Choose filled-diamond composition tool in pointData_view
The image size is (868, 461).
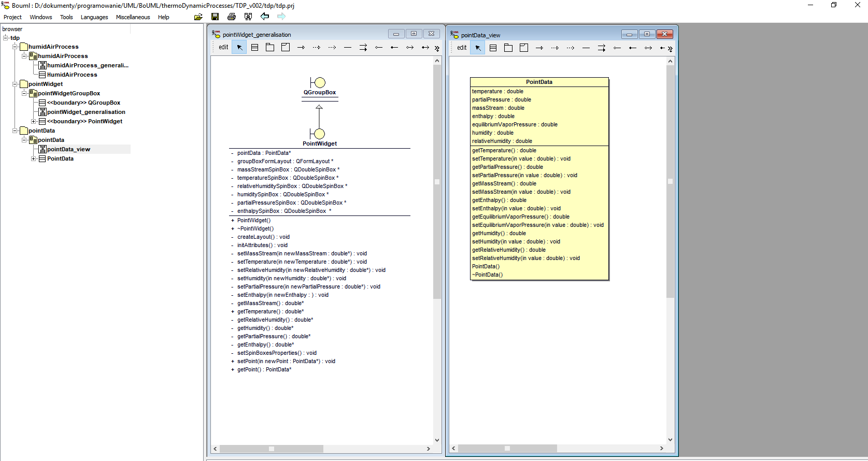(x=633, y=48)
